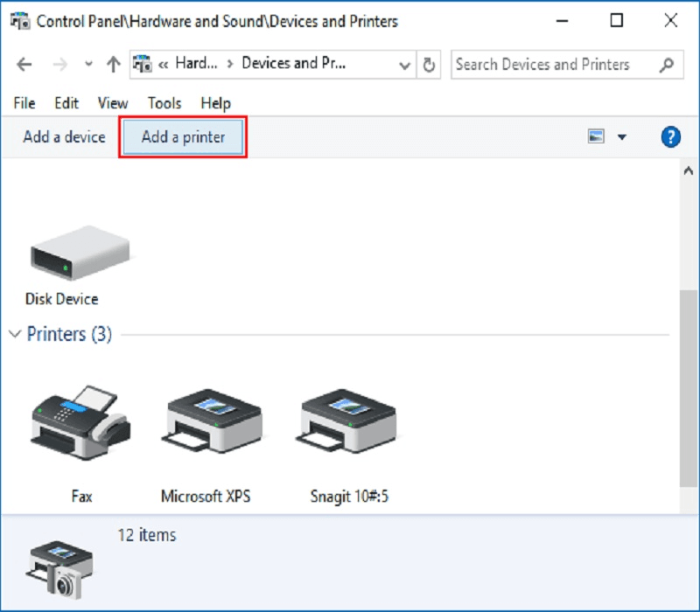
Task: Open the File menu
Action: click(24, 103)
